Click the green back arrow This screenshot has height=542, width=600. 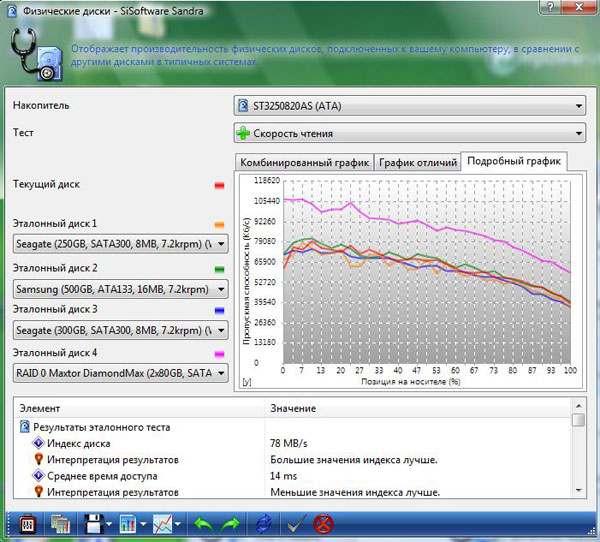204,524
